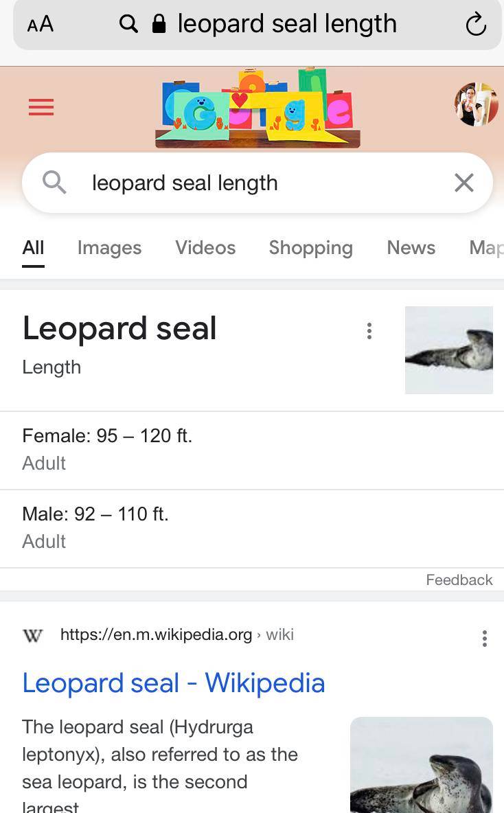Click the padlock icon in the address bar

[157, 23]
